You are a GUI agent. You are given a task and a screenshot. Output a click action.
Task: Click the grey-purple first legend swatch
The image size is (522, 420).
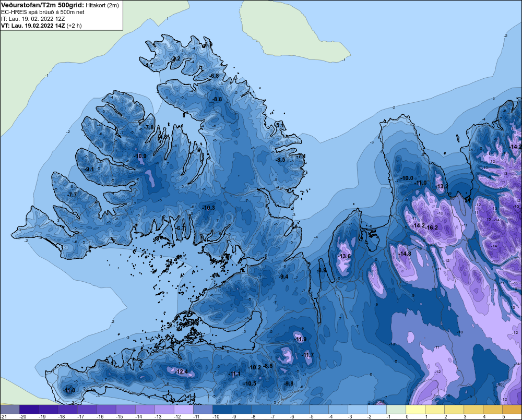coord(10,410)
